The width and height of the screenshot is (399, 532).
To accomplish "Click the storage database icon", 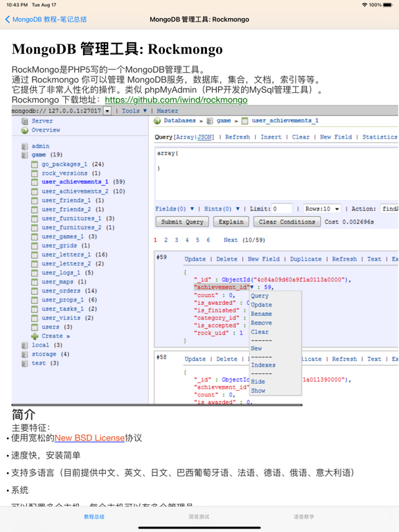I will pos(24,354).
